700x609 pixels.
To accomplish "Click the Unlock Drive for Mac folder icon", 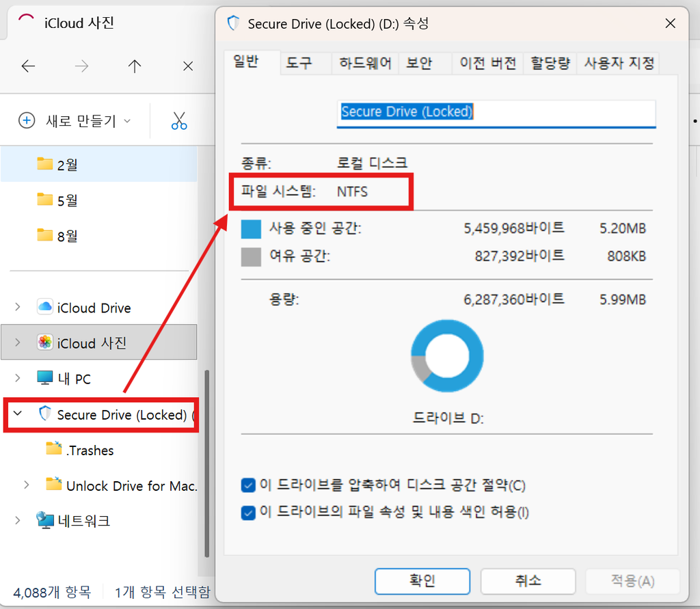I will [54, 483].
